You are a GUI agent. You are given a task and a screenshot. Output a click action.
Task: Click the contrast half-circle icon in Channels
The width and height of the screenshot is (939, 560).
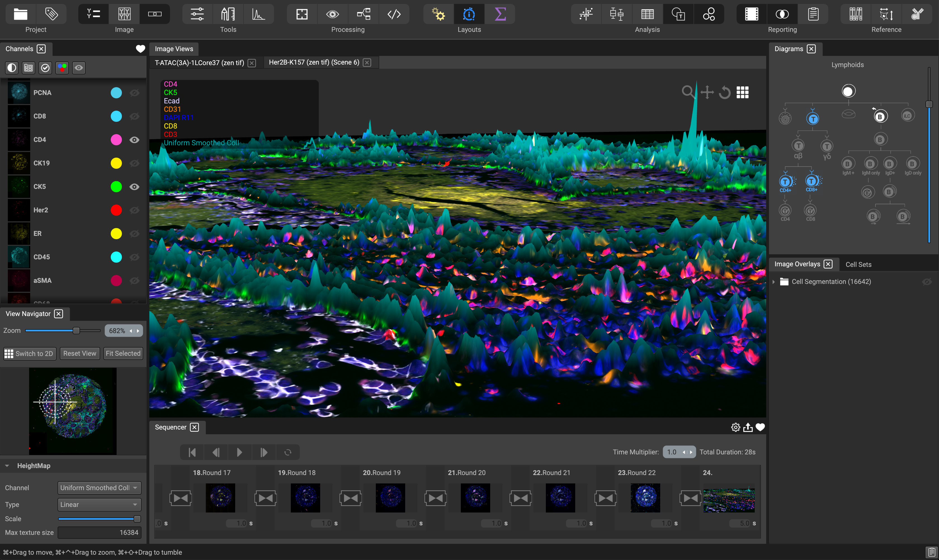tap(12, 68)
